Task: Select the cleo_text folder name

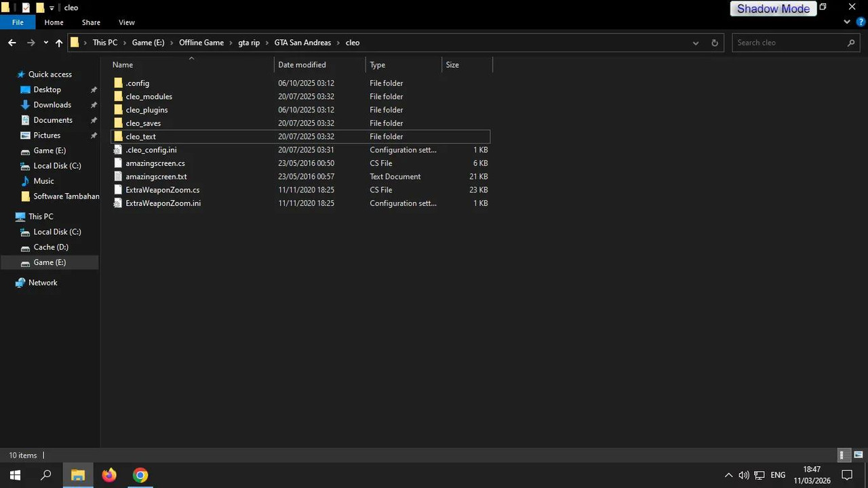Action: coord(140,137)
